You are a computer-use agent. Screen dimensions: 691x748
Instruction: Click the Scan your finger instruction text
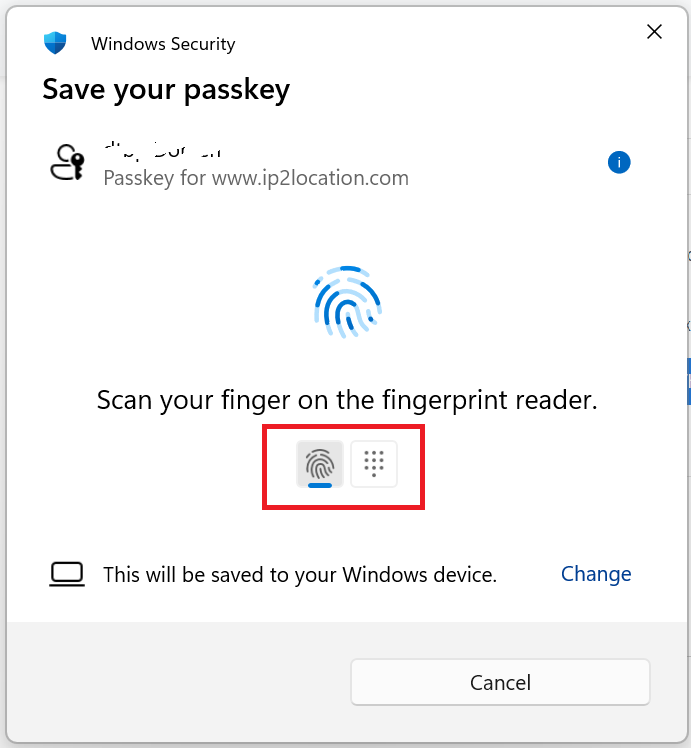click(x=347, y=400)
